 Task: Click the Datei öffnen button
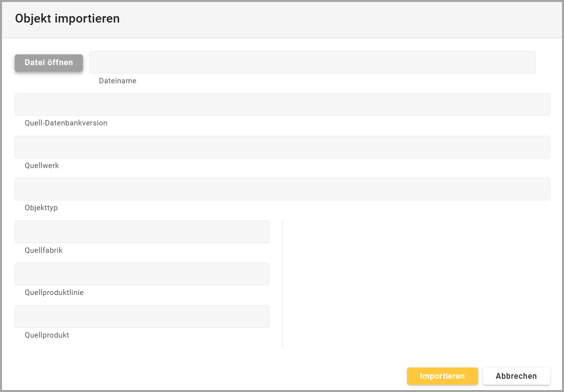coord(49,63)
